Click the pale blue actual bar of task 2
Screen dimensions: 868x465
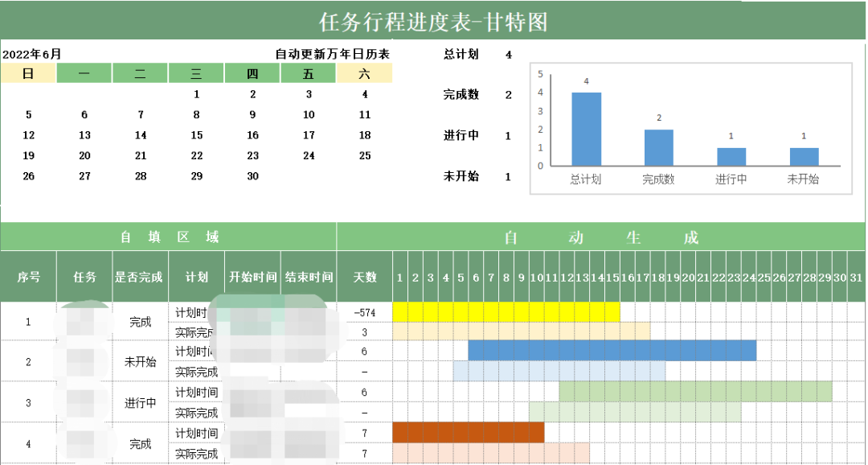pyautogui.click(x=559, y=371)
